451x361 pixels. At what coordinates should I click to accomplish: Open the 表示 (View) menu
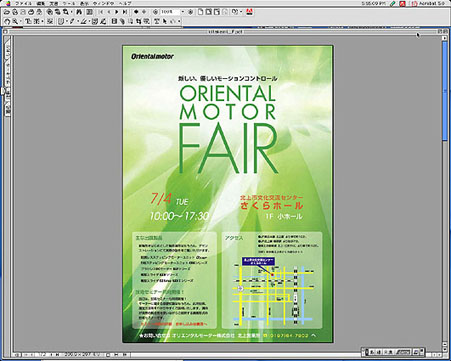pos(84,3)
